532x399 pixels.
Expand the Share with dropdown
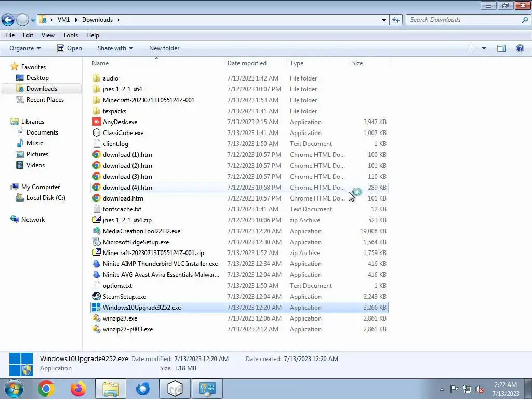pyautogui.click(x=115, y=48)
